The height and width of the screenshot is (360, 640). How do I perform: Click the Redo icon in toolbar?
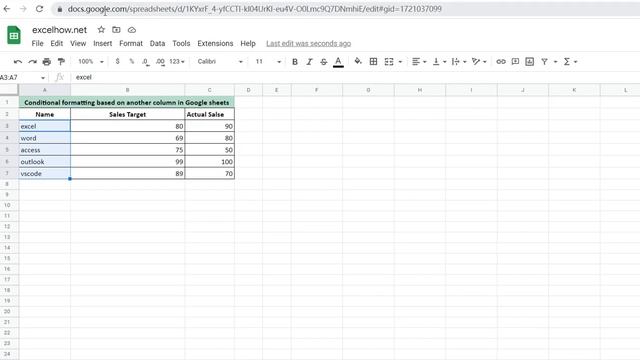tap(32, 62)
